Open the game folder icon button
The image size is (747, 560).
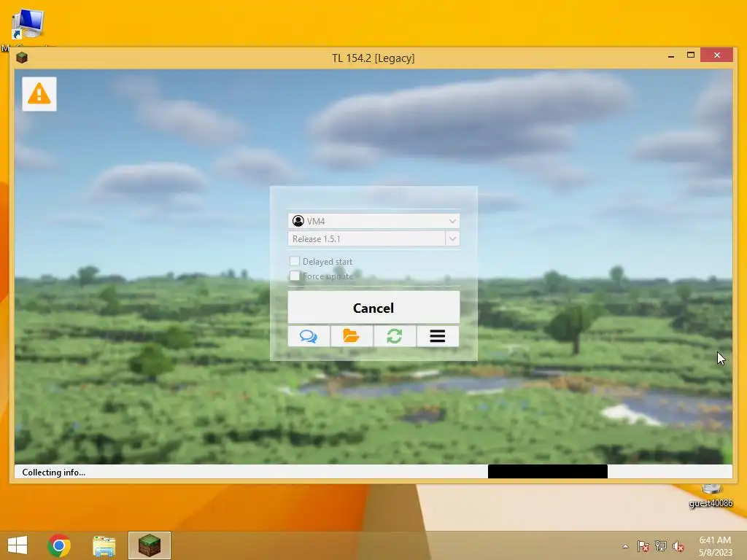tap(352, 336)
